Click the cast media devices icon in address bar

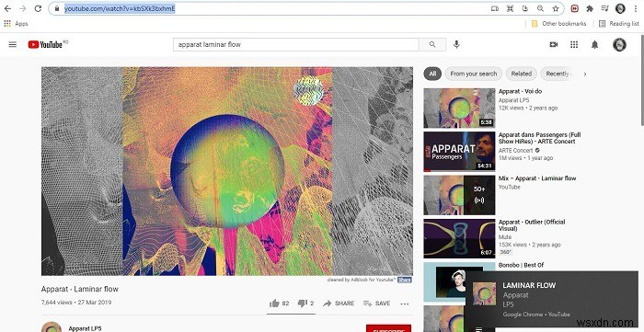click(495, 8)
